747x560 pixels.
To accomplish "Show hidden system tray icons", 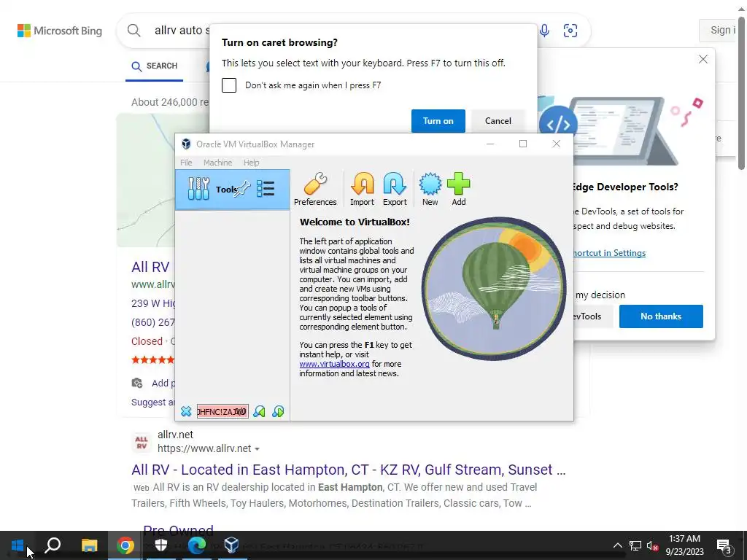I will [x=617, y=545].
